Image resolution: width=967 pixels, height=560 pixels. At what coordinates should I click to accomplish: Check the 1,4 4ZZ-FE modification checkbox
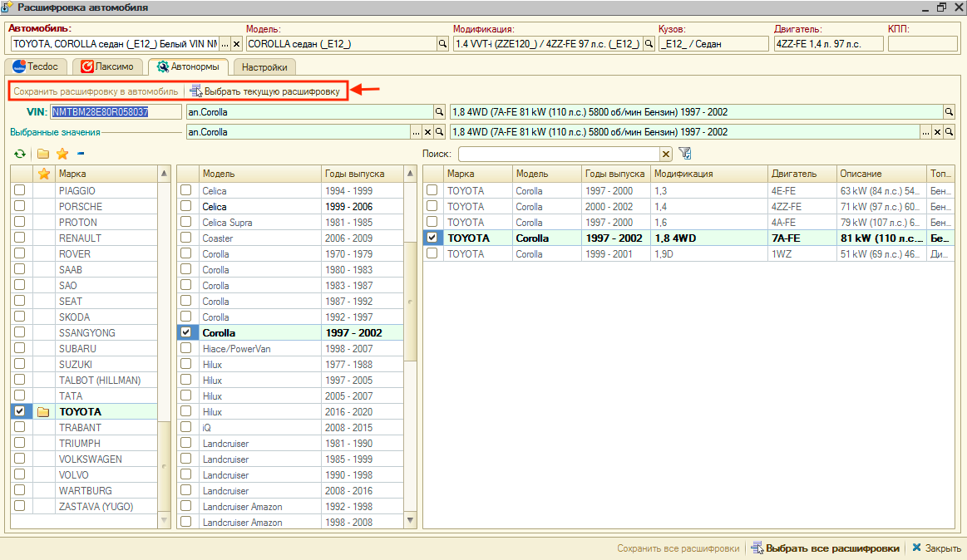pyautogui.click(x=432, y=206)
